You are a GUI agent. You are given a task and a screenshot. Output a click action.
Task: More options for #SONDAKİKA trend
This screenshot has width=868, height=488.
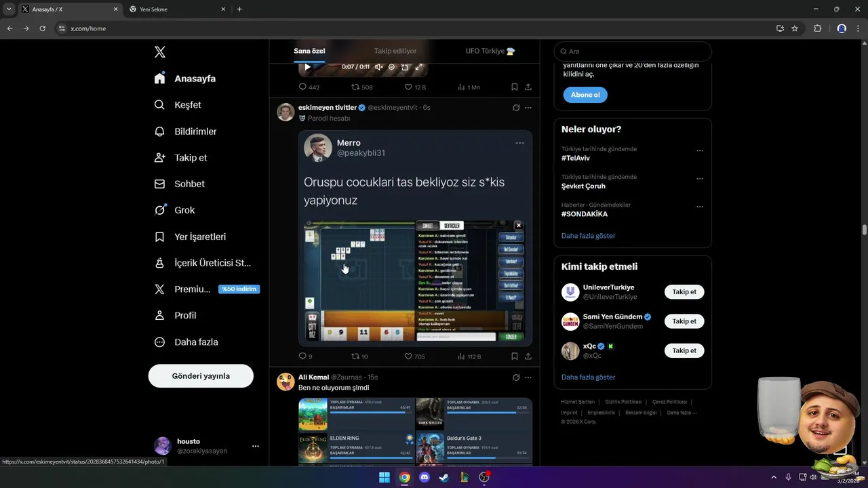tap(700, 207)
